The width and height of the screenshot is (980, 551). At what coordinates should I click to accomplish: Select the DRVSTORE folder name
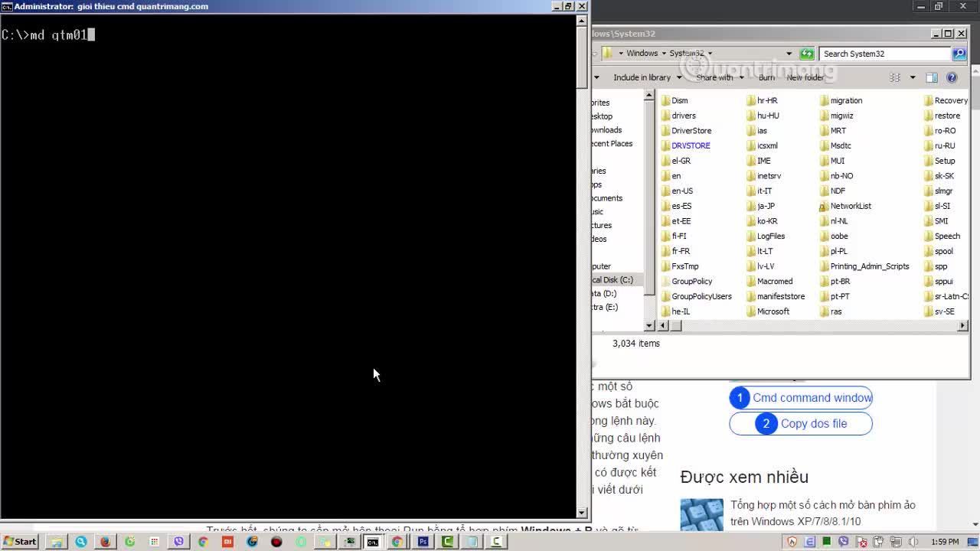tap(691, 145)
